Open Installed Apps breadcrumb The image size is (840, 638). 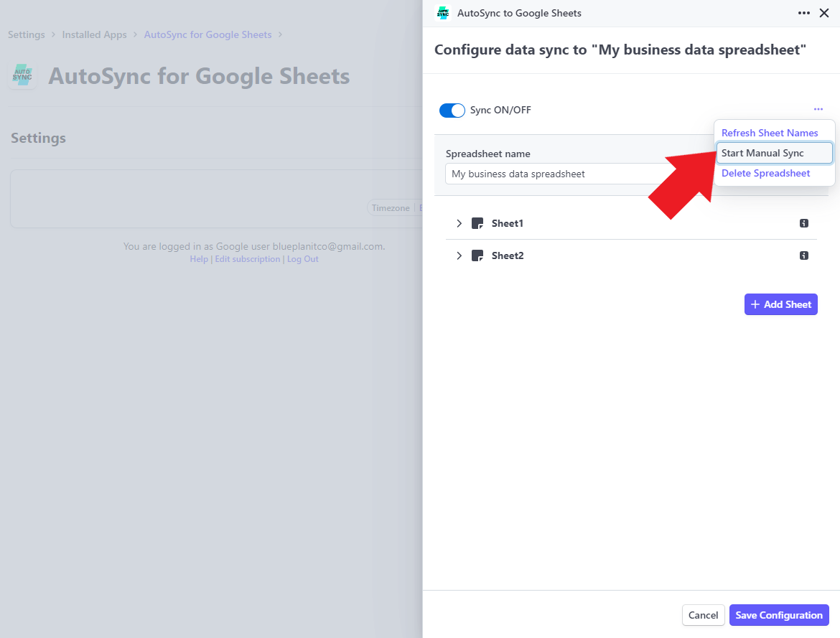click(94, 35)
